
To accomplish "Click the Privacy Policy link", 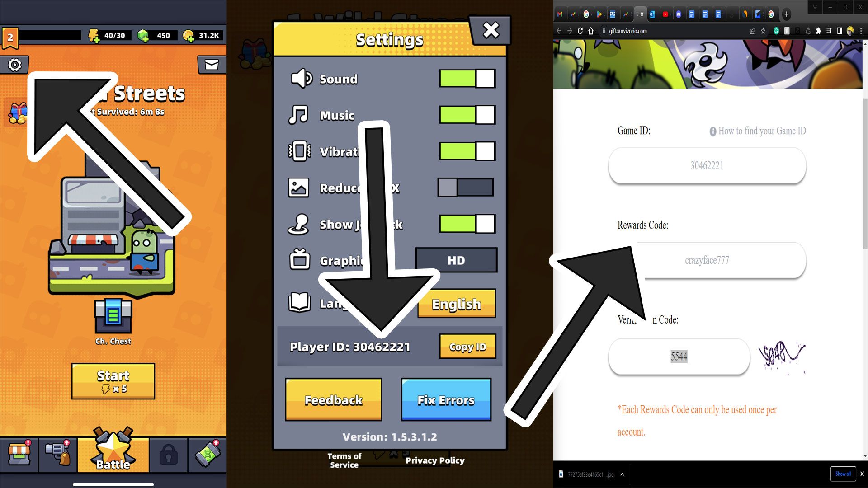I will pos(434,460).
